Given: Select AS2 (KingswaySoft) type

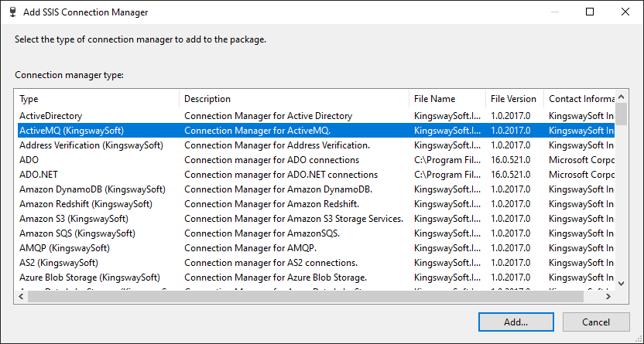Looking at the screenshot, I should coord(59,263).
